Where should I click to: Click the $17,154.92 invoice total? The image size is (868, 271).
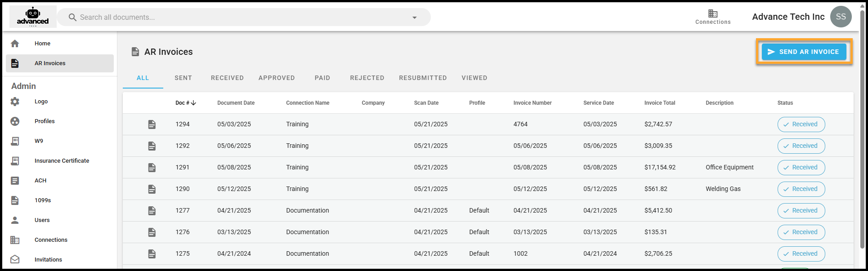[660, 168]
